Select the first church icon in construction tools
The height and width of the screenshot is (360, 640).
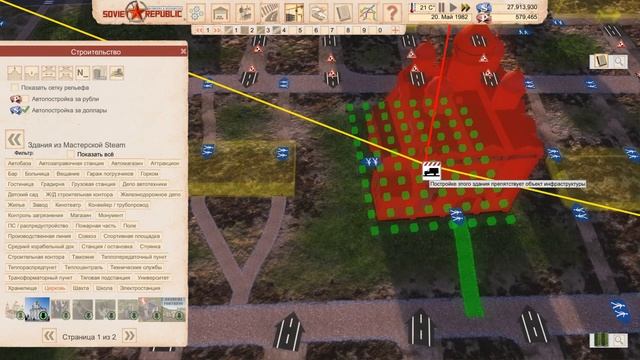(14, 73)
